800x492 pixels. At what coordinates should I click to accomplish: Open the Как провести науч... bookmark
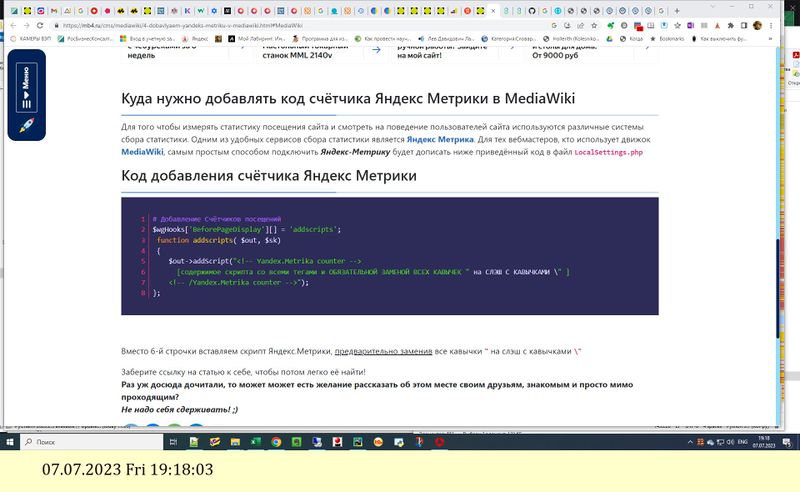click(383, 38)
